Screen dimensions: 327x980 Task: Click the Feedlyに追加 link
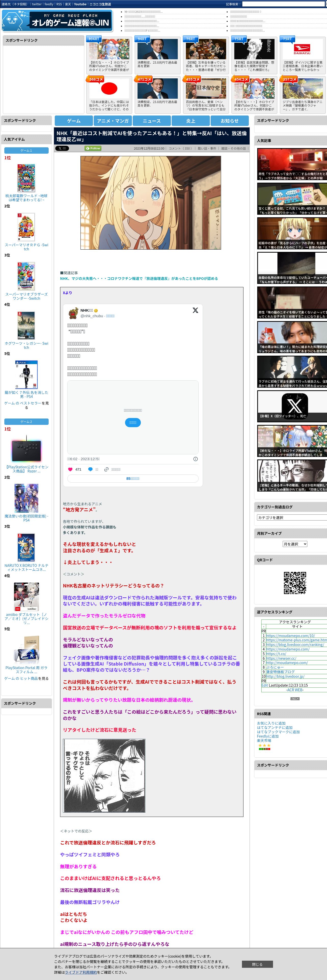268,736
